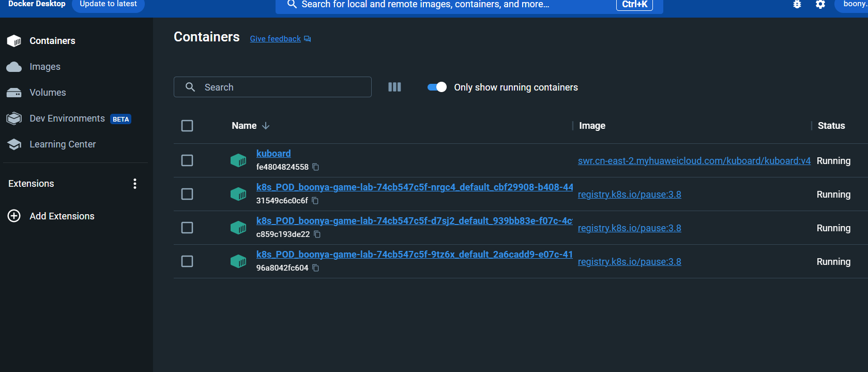
Task: Check the checkbox for container c859c193de22
Action: click(x=187, y=228)
